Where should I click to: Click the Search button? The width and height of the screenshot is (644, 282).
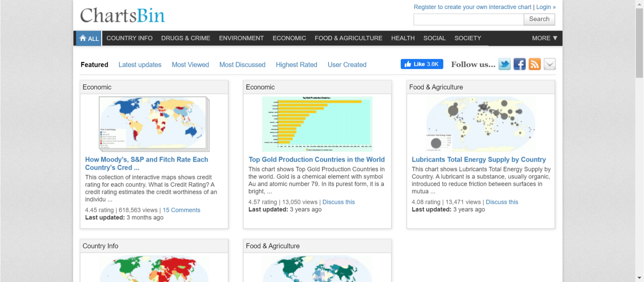click(x=539, y=19)
